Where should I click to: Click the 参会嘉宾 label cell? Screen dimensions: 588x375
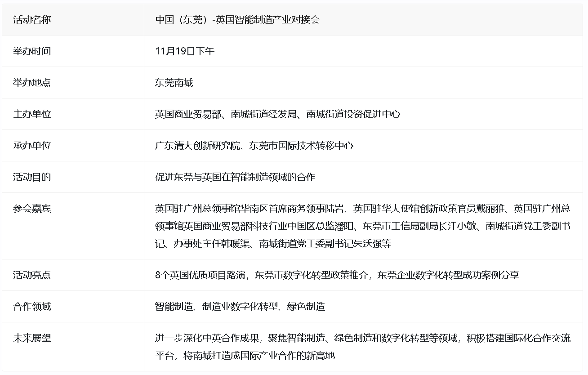(x=32, y=209)
